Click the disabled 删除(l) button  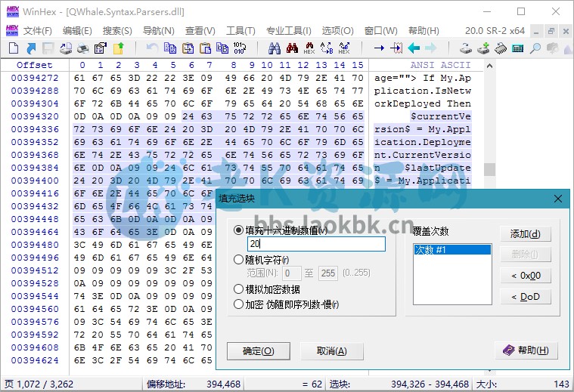point(526,254)
